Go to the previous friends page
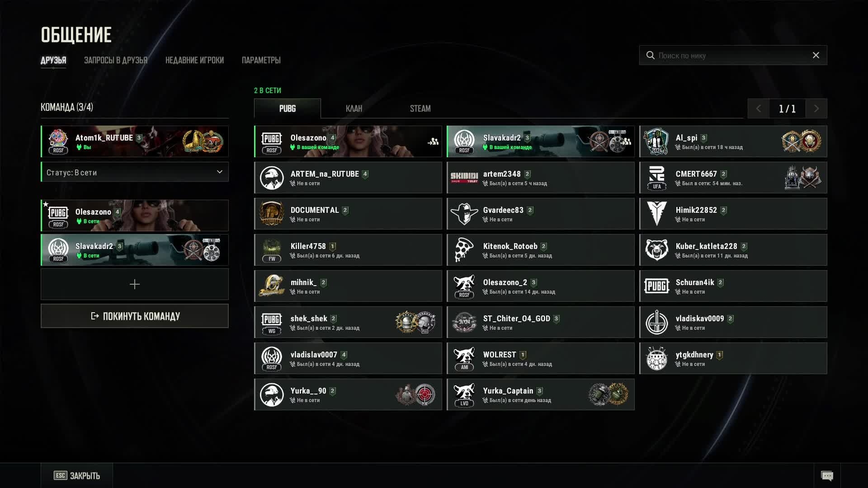The width and height of the screenshot is (868, 488). [759, 108]
